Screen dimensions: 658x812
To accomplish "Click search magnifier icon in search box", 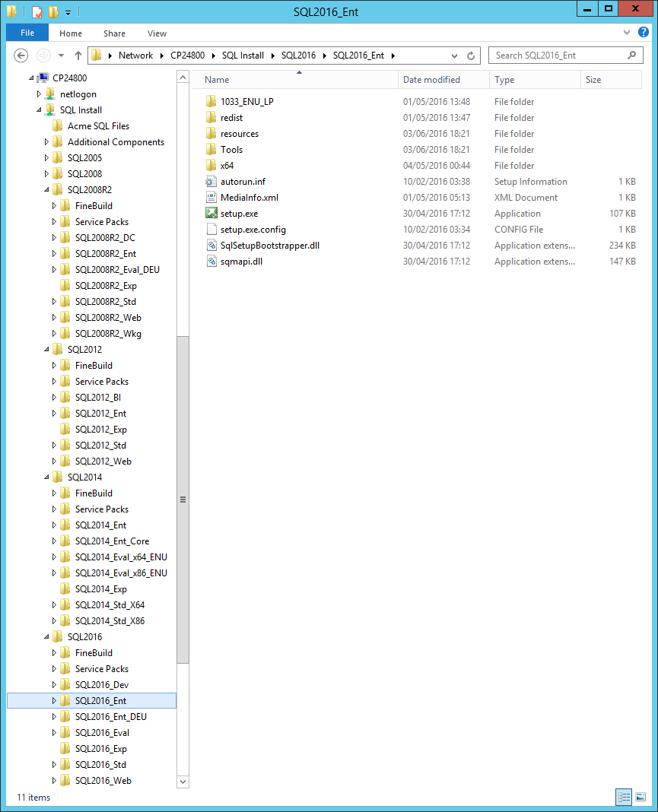I will 631,55.
